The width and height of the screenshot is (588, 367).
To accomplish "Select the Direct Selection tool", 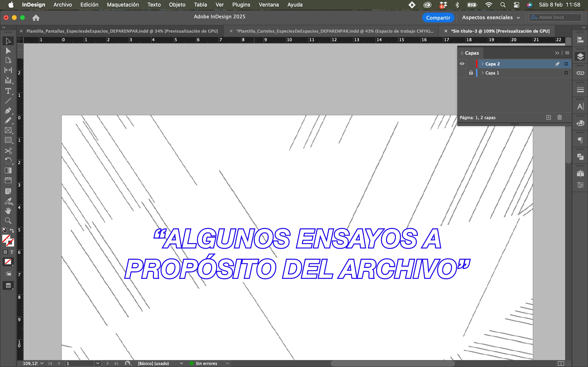I will [8, 51].
